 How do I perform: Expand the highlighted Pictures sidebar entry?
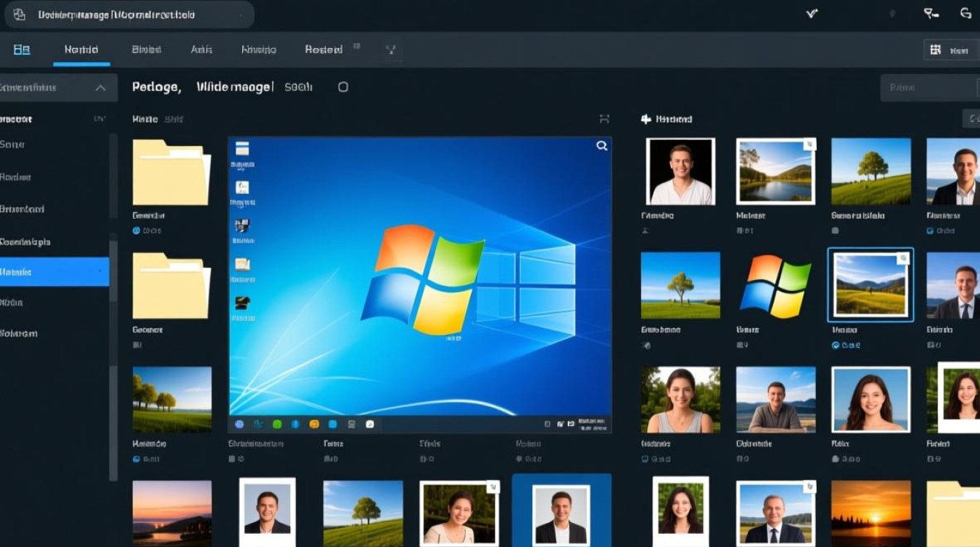[102, 271]
